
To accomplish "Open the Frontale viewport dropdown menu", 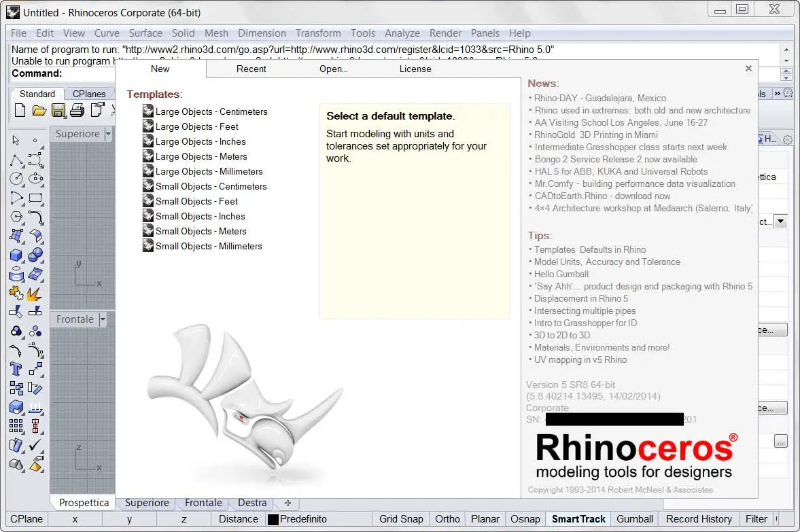I will tap(103, 319).
